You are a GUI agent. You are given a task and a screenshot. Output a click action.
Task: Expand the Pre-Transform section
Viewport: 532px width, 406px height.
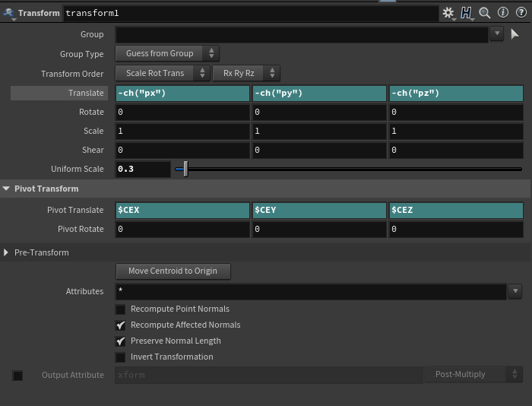coord(6,252)
